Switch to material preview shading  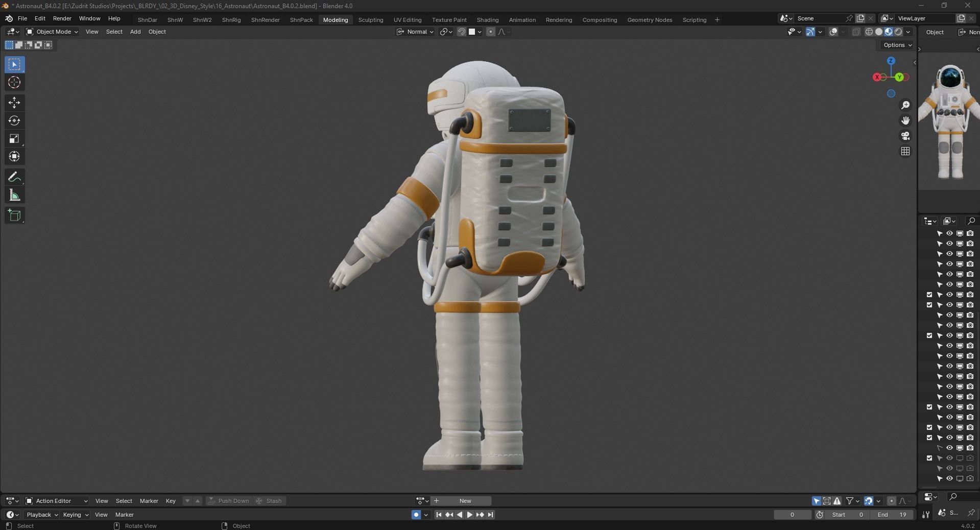point(889,32)
